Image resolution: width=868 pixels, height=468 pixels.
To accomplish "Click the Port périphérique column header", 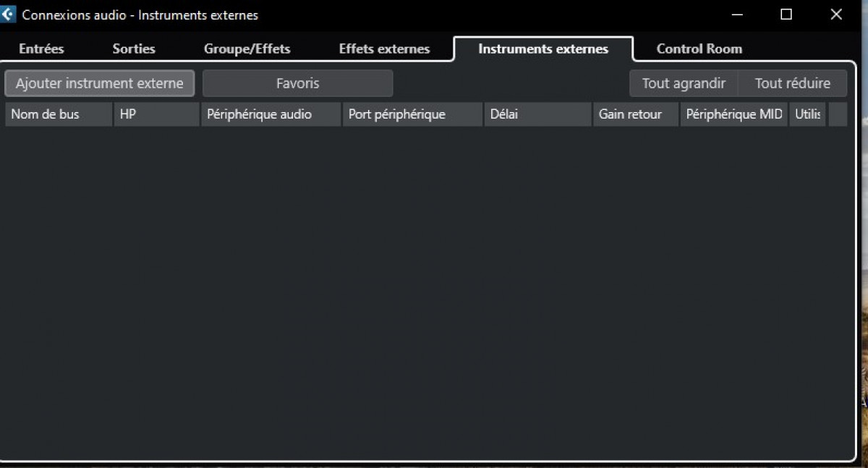I will [412, 114].
